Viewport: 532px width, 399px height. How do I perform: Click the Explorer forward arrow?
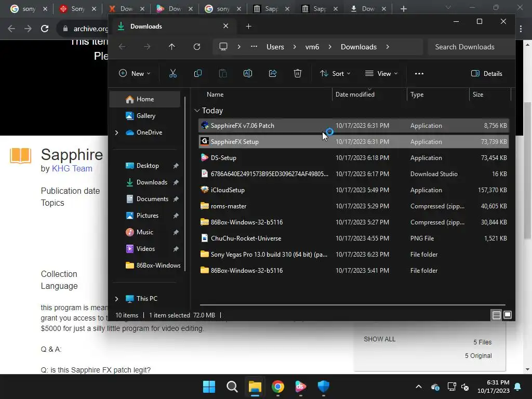click(147, 47)
